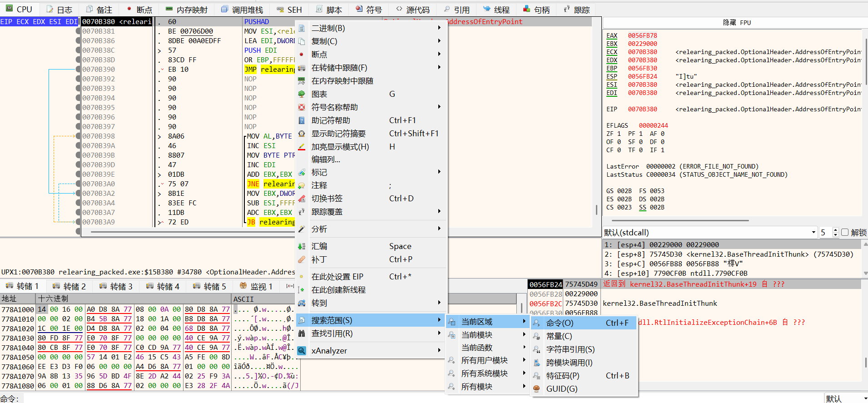
Task: Click the 图表 (graph) icon in context menu
Action: [x=302, y=94]
